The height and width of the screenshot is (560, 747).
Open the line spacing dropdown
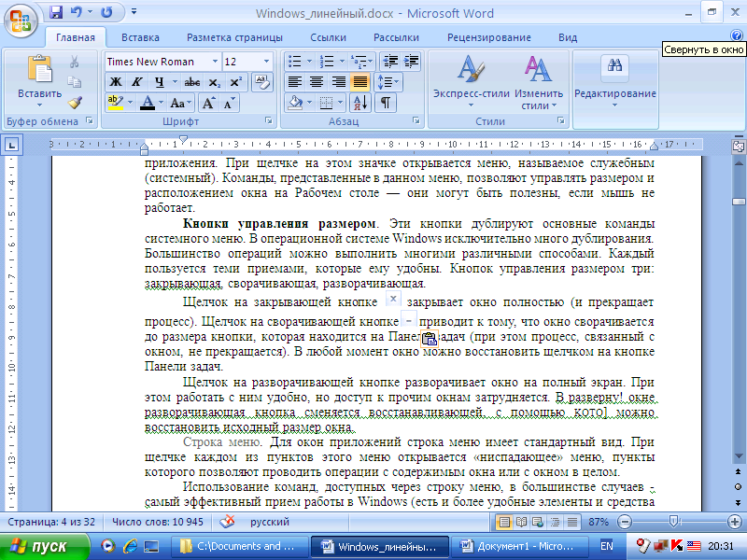(x=388, y=82)
